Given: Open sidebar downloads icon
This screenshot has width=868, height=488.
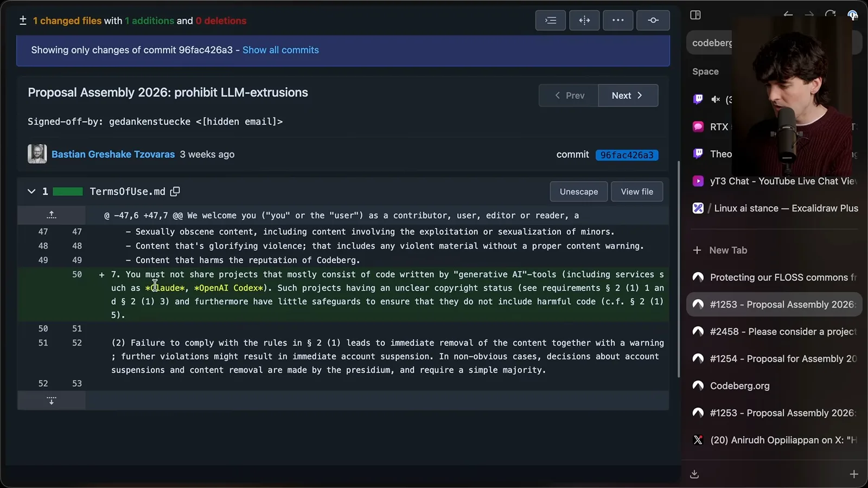Looking at the screenshot, I should [694, 474].
